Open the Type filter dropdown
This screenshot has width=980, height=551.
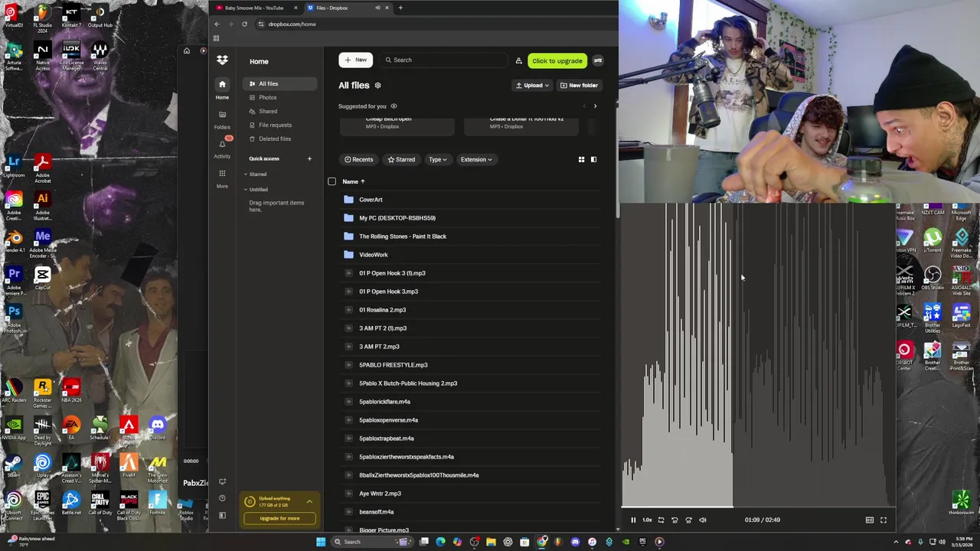pos(437,159)
